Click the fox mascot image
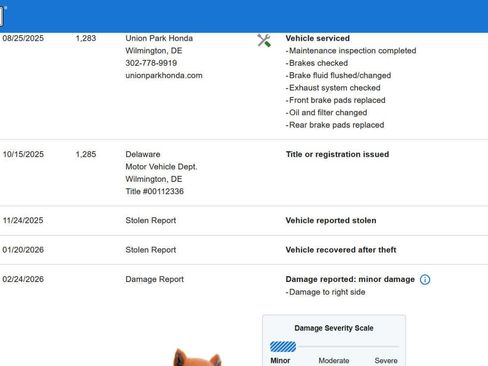488x366 pixels. pos(197,357)
